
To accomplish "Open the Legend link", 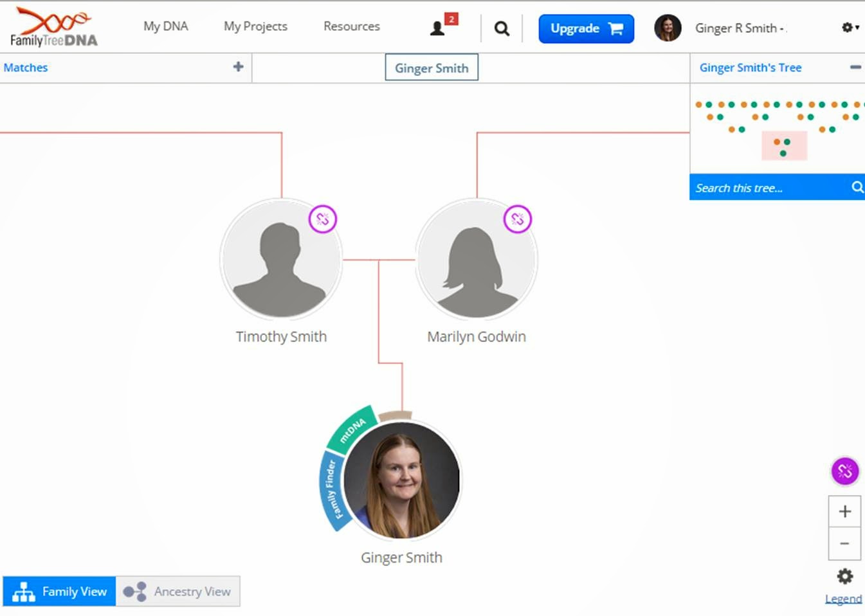I will pyautogui.click(x=843, y=599).
